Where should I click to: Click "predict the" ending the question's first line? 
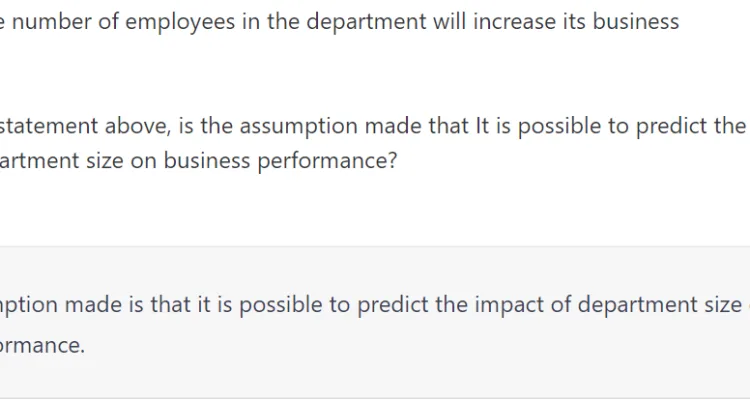691,127
